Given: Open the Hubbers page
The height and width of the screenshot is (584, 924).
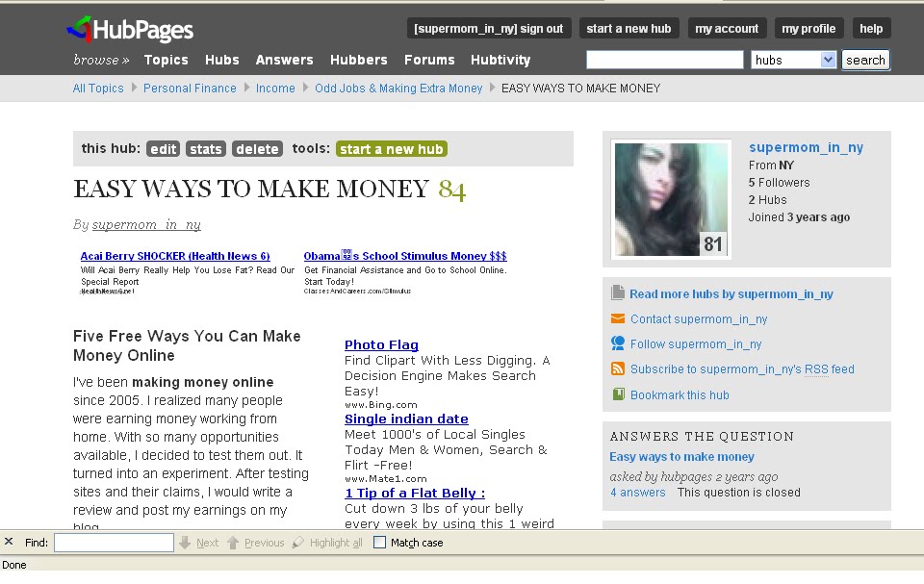Looking at the screenshot, I should 359,60.
